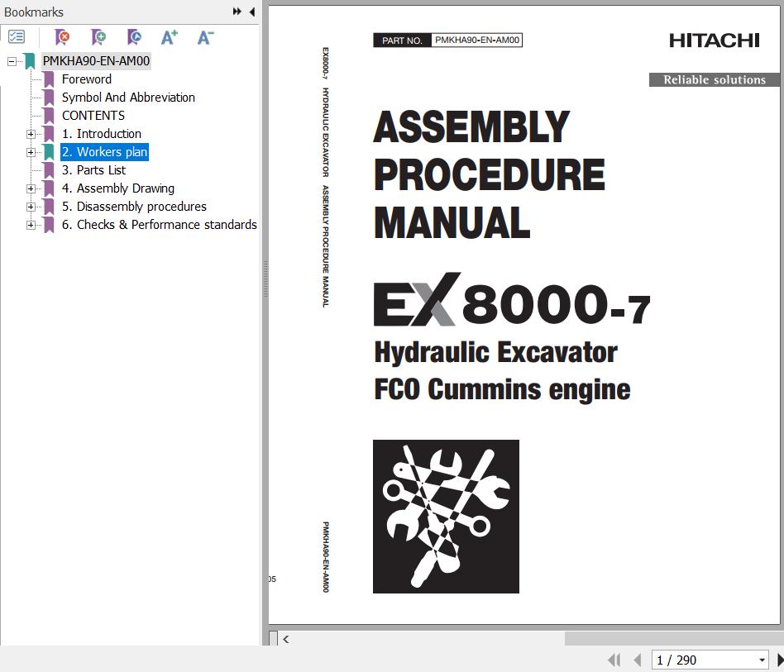
Task: Go to the previous page arrow
Action: pos(638,660)
